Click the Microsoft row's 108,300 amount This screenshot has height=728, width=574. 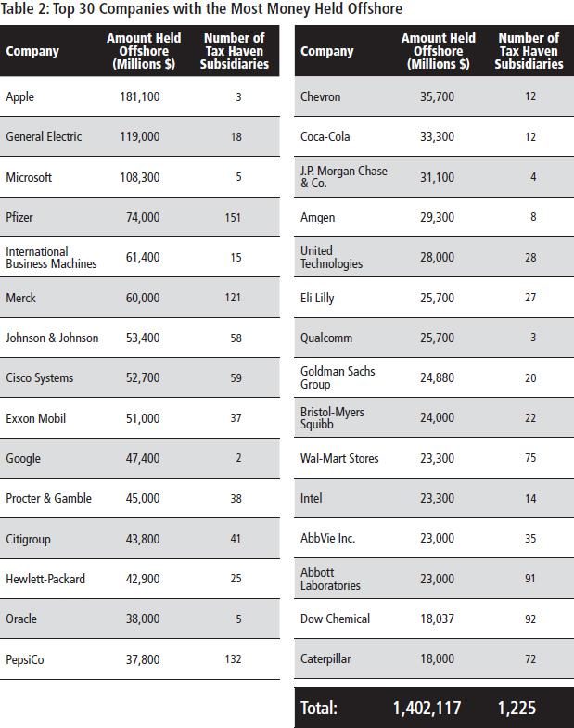pyautogui.click(x=139, y=177)
